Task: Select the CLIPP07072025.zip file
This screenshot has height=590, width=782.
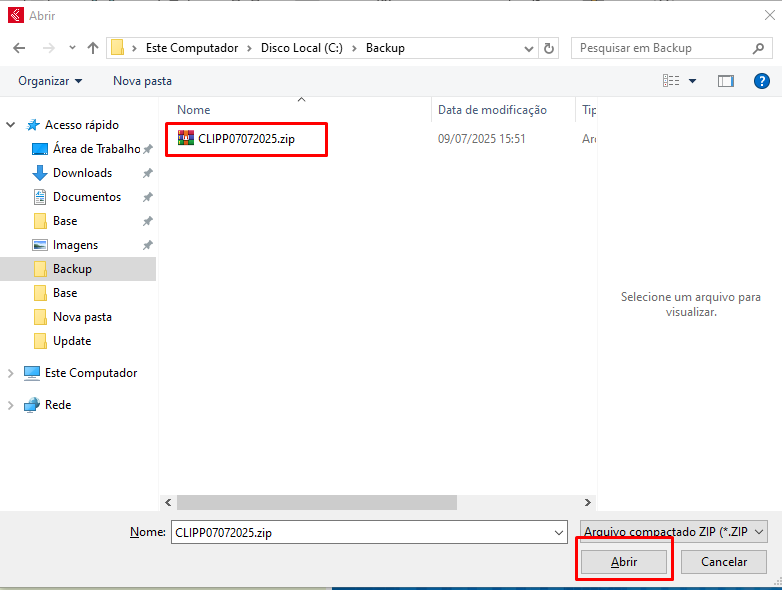Action: point(246,139)
